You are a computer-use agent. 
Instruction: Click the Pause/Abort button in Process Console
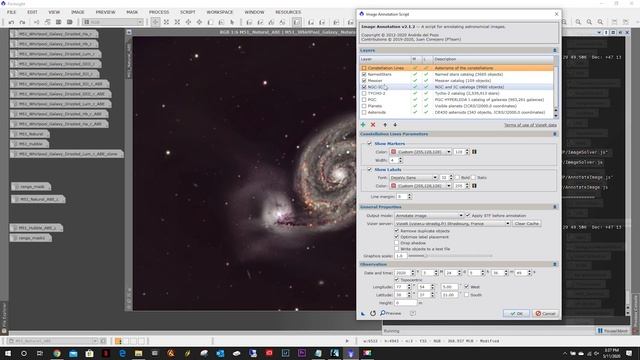[612, 331]
